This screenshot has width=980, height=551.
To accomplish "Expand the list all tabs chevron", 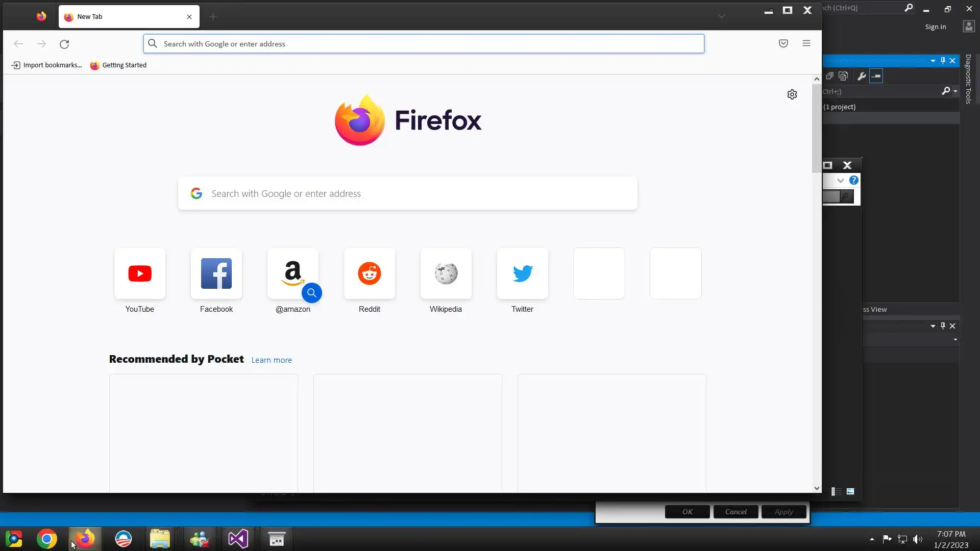I will (721, 16).
